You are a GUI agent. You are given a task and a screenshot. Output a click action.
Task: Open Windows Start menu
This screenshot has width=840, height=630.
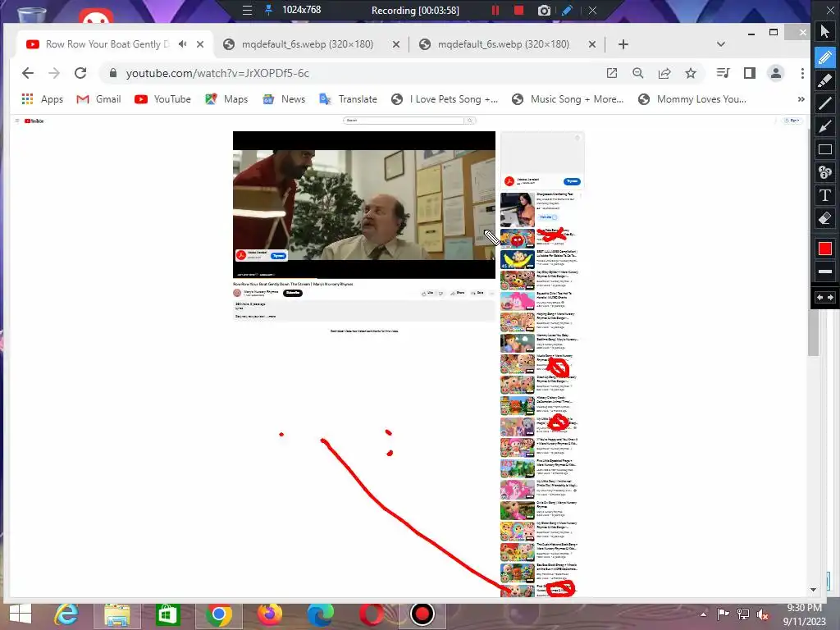click(21, 614)
